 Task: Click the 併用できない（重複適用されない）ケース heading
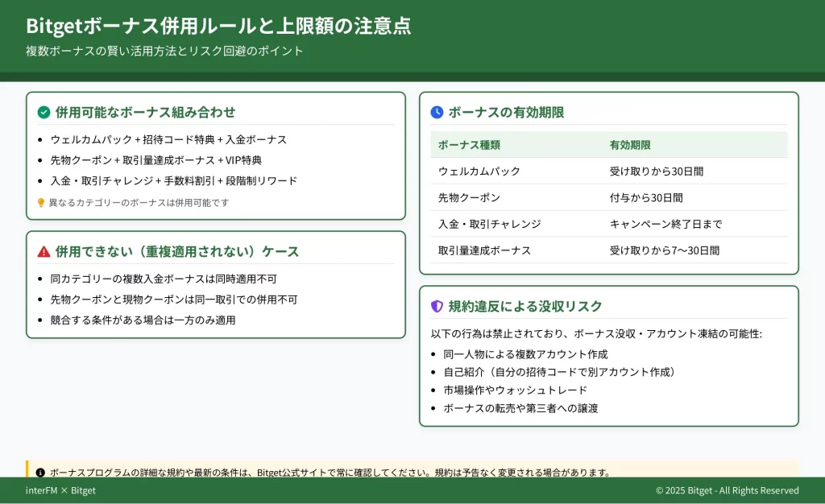click(176, 251)
